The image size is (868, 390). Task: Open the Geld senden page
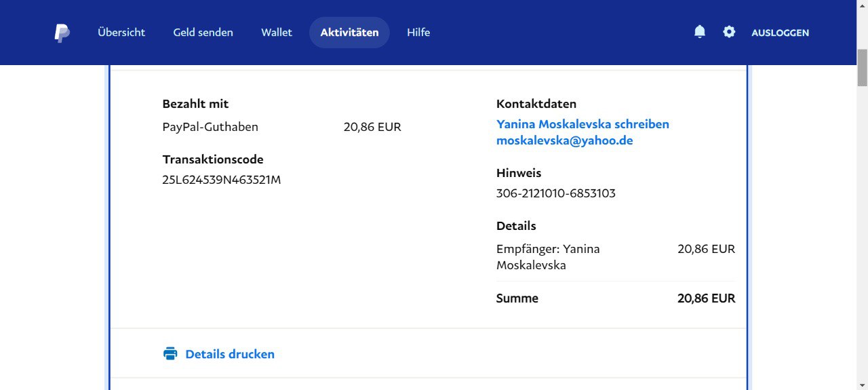203,33
